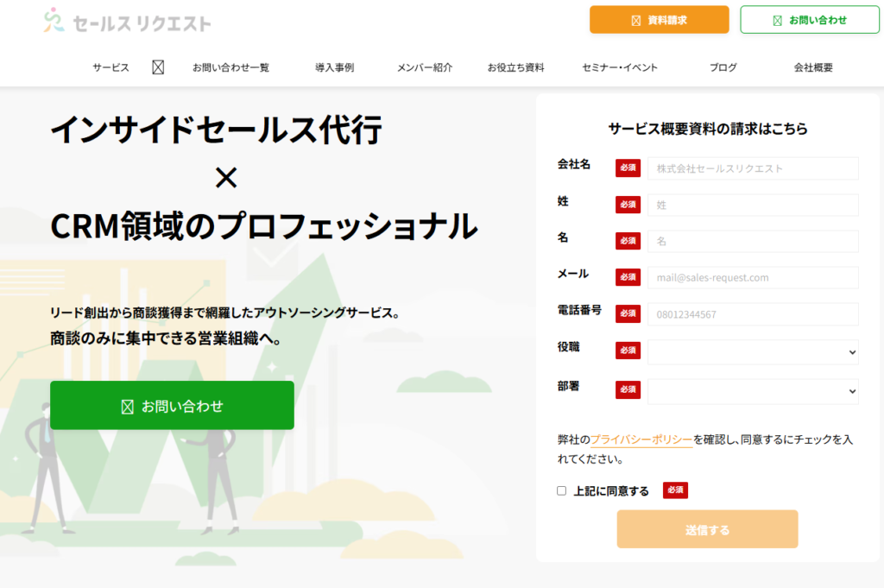
Task: Click inside the 会社名 input field
Action: point(752,168)
